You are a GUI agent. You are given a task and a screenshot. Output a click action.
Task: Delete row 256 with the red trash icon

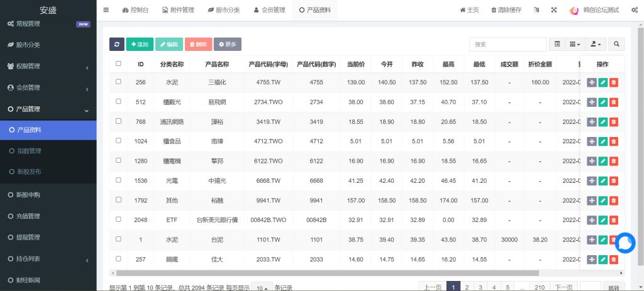[614, 82]
